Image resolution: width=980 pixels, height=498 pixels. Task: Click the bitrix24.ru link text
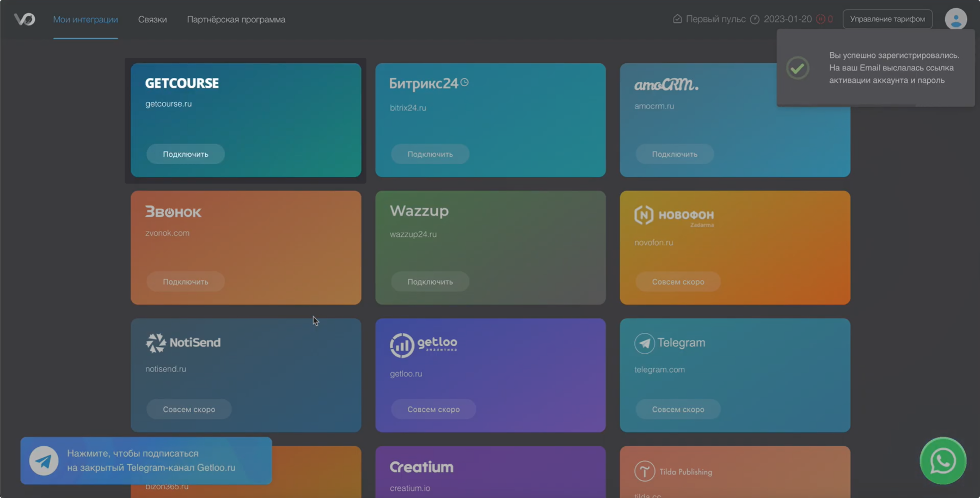click(408, 108)
